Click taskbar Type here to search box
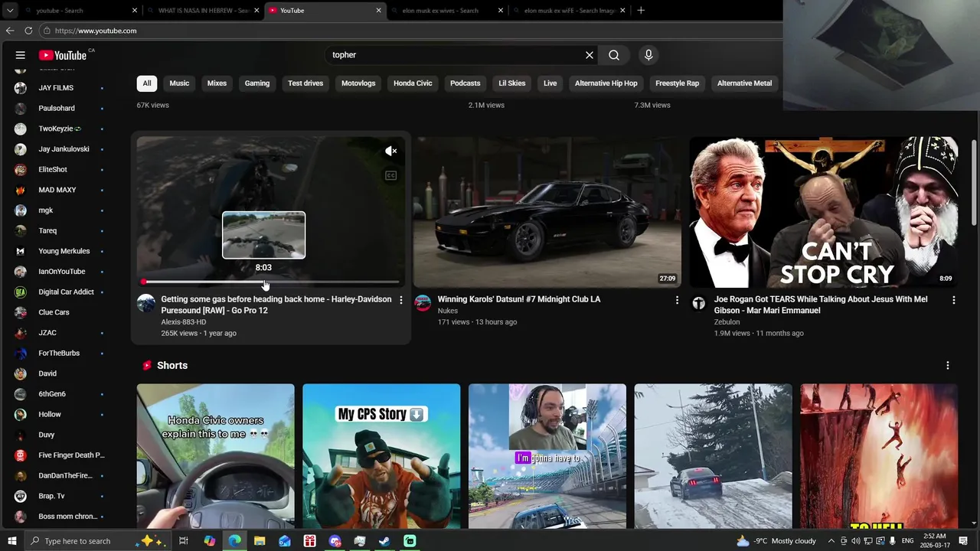Screen dimensions: 980x551 tap(96, 541)
